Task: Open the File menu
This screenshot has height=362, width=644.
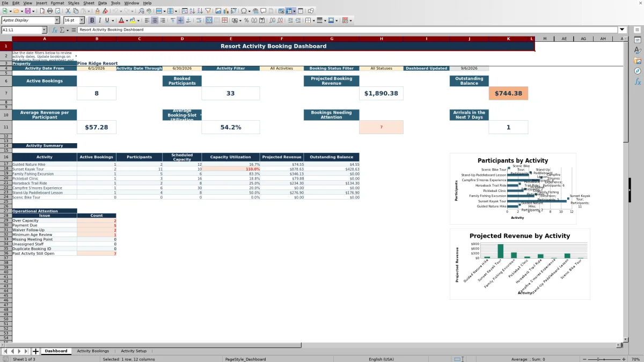Action: tap(4, 3)
